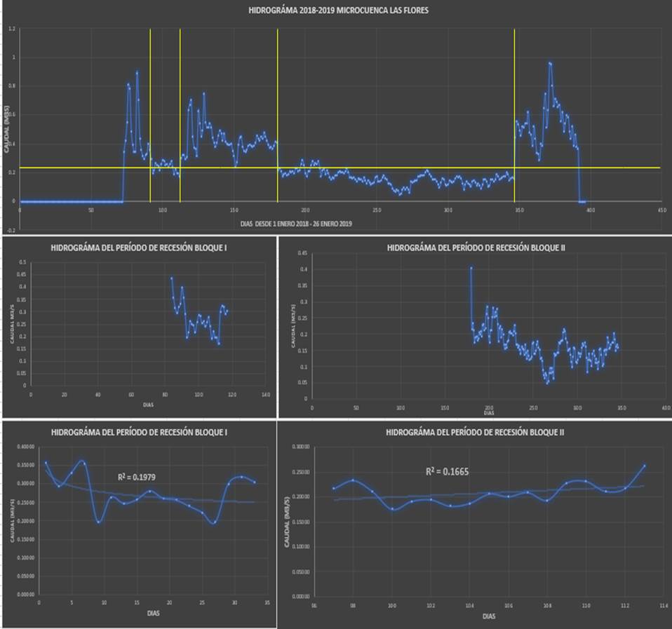
Task: Click the highest peak near day 370 in main chart
Action: point(550,63)
